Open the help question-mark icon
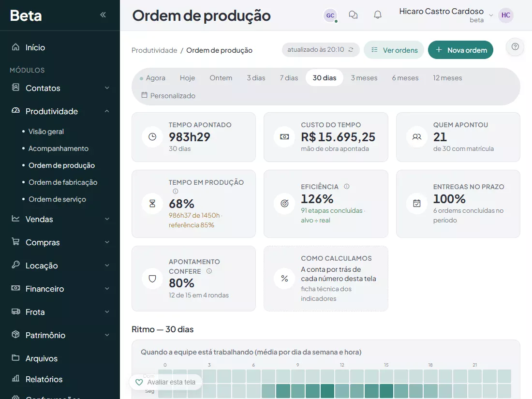 (x=515, y=47)
